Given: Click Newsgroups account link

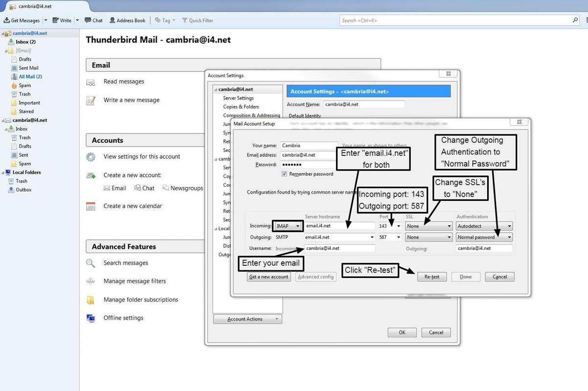Looking at the screenshot, I should pos(182,188).
